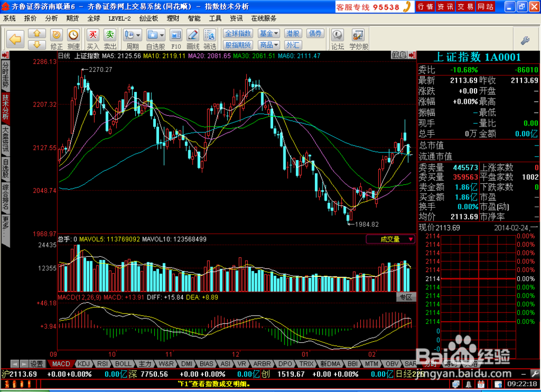
Task: Click the 信息 button above the chart
Action: click(x=400, y=55)
